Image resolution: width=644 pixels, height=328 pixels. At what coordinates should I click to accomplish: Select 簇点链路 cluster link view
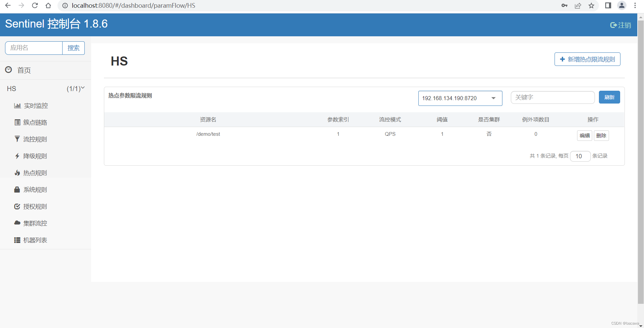tap(36, 122)
